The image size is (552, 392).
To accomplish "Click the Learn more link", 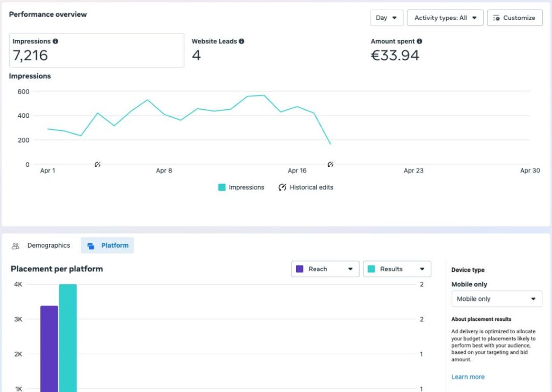I will pyautogui.click(x=468, y=377).
